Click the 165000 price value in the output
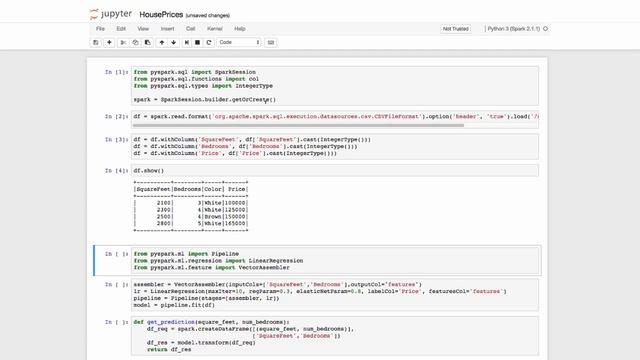 [x=235, y=224]
